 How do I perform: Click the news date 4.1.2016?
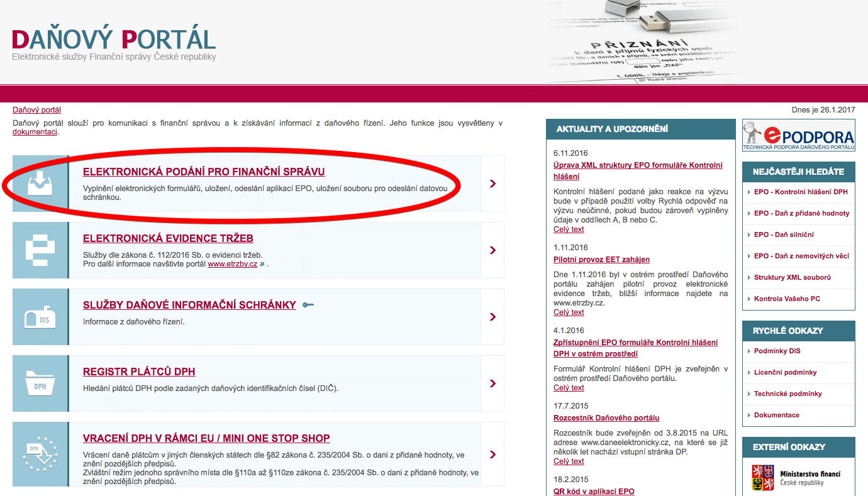(569, 331)
